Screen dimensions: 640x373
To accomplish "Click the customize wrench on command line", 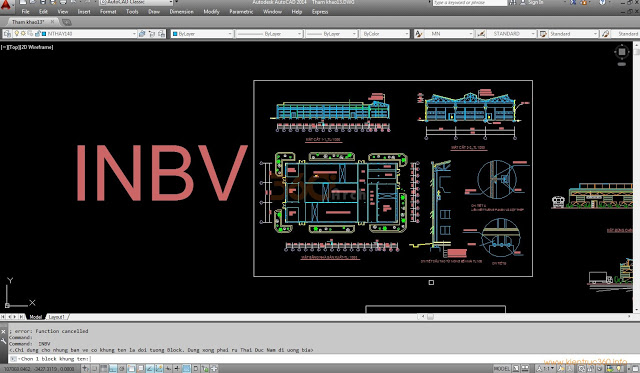I will pyautogui.click(x=4, y=342).
